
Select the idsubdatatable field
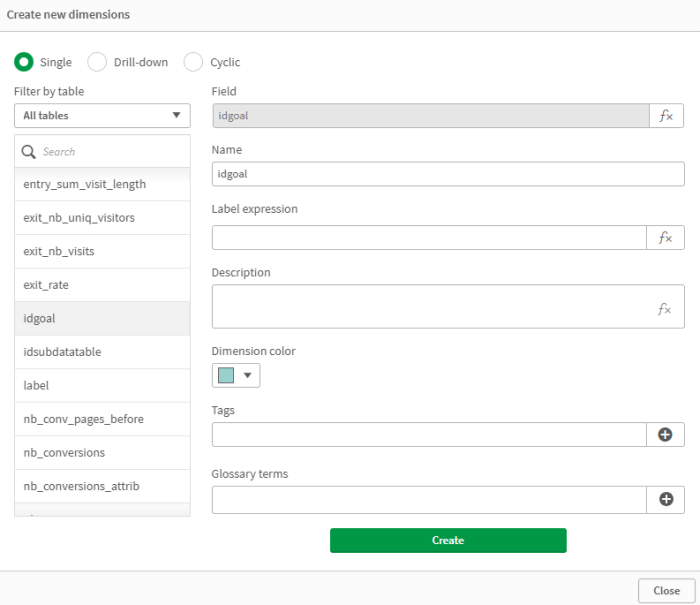[102, 352]
